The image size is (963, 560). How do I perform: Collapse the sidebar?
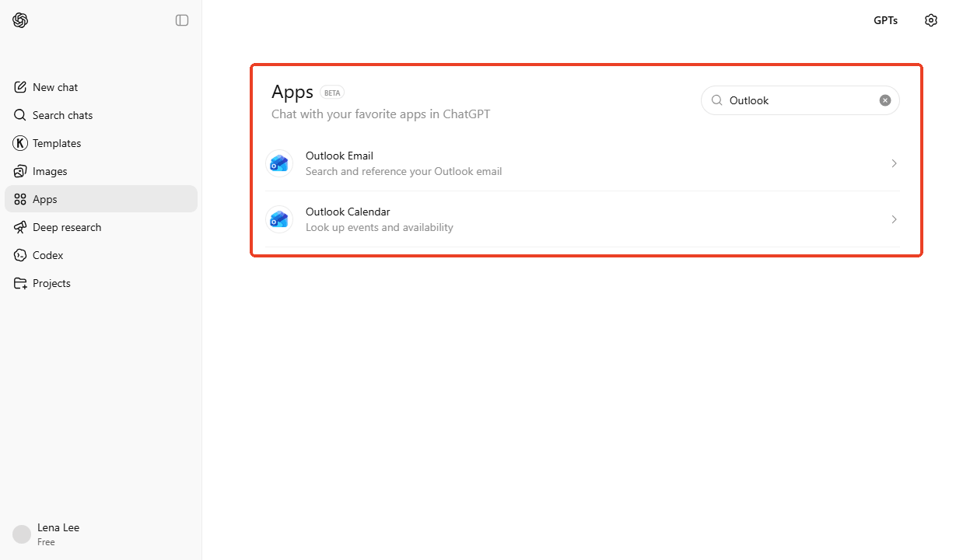pyautogui.click(x=182, y=20)
